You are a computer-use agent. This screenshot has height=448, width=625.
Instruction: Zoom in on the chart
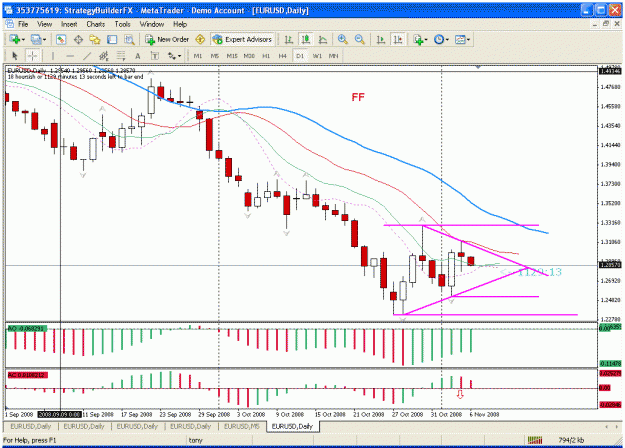(342, 39)
